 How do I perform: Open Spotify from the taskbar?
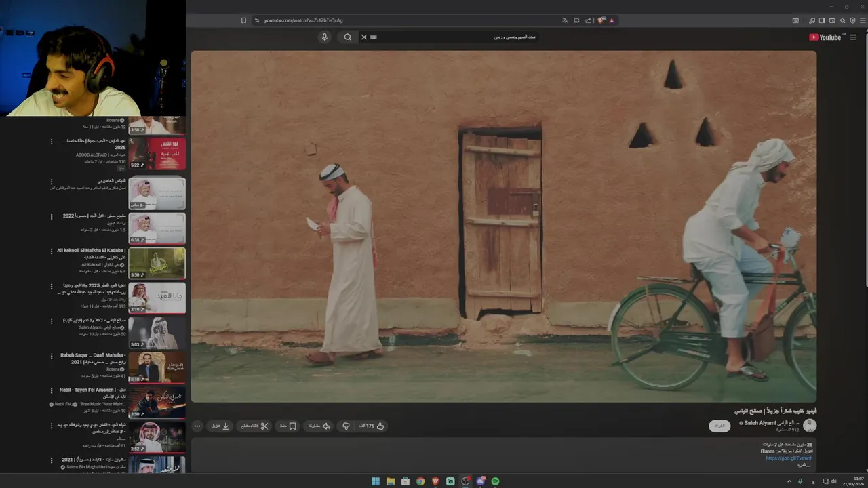(x=495, y=481)
